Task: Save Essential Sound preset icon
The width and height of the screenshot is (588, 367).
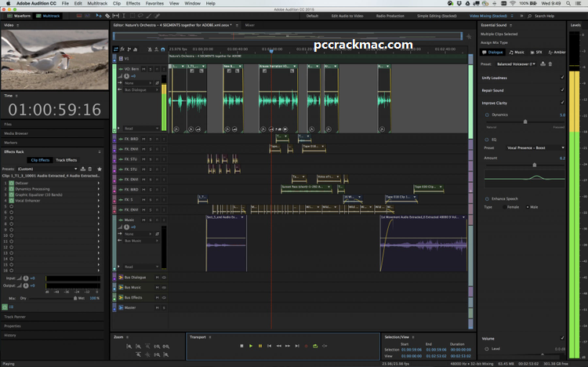Action: pos(543,64)
